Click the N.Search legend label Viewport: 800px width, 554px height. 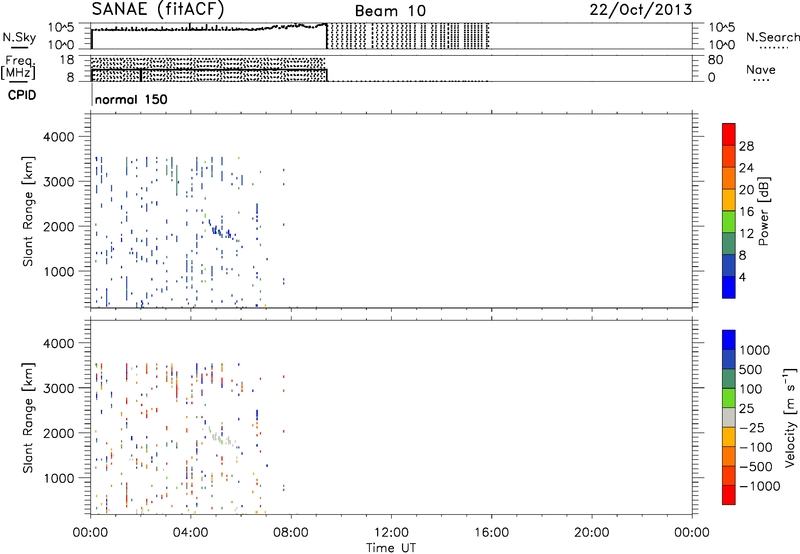[773, 37]
